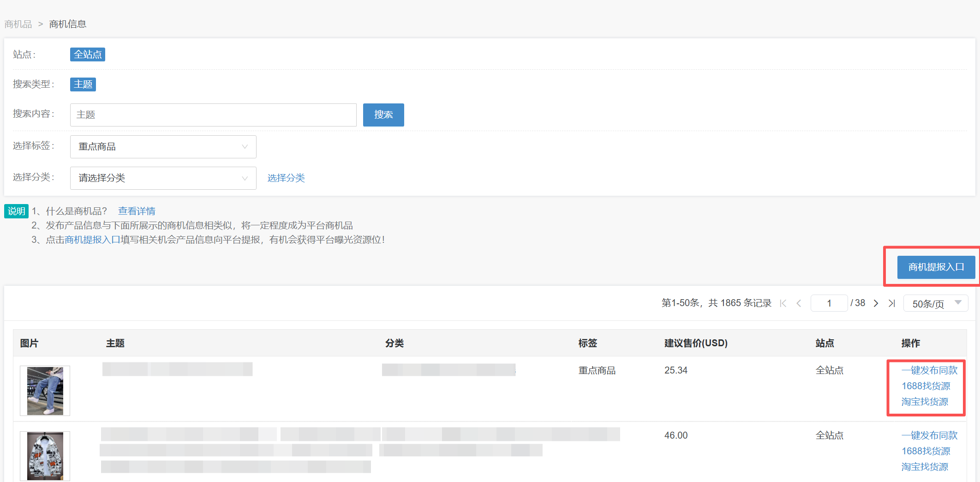
Task: Navigate to 商机品 via breadcrumb
Action: pos(18,24)
